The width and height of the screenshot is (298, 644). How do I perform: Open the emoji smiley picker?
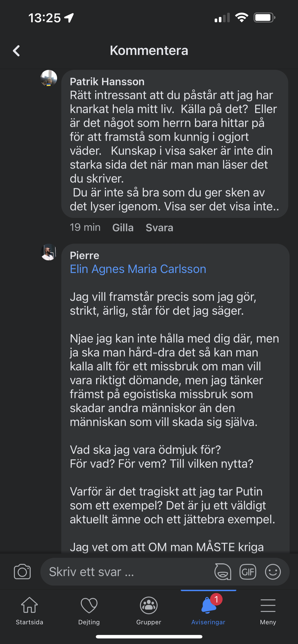(x=273, y=571)
